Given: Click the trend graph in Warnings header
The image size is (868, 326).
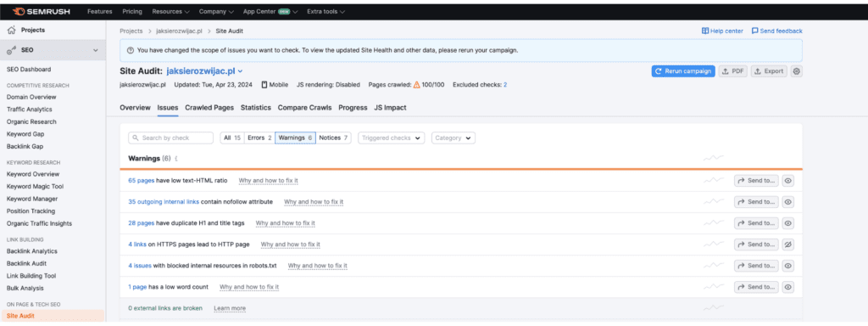Looking at the screenshot, I should [714, 158].
